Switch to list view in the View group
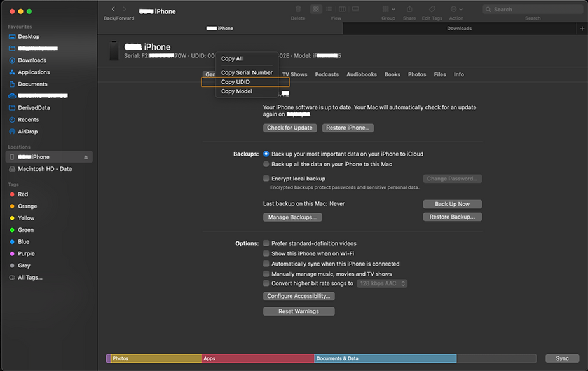The height and width of the screenshot is (371, 588). (329, 9)
